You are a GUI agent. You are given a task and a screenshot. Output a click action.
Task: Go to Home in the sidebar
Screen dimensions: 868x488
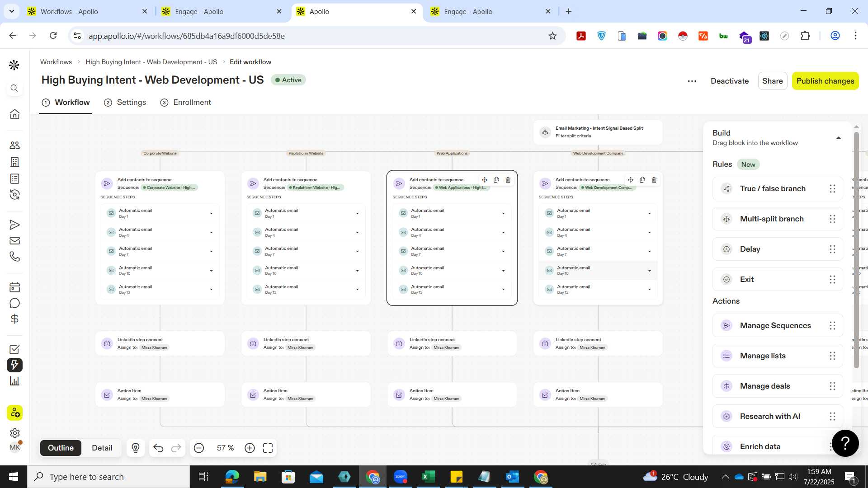coord(14,114)
